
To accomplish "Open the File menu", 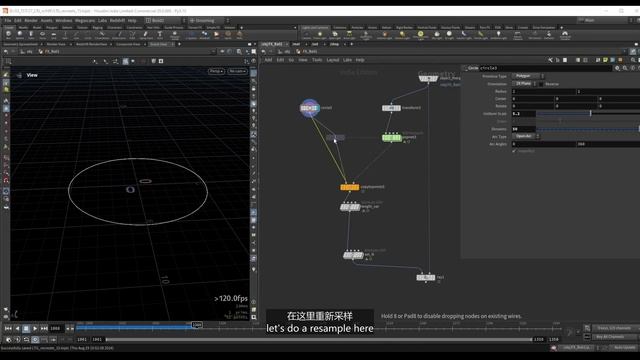I will [8, 20].
